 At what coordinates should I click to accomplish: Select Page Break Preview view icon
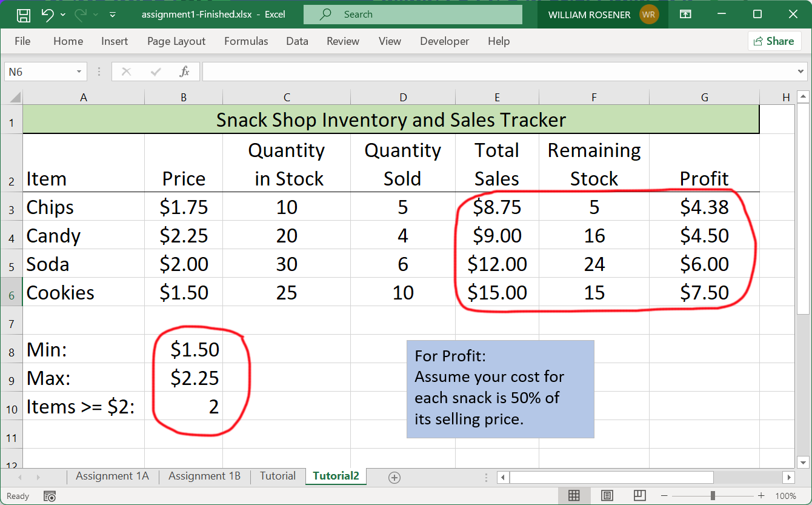[x=639, y=496]
